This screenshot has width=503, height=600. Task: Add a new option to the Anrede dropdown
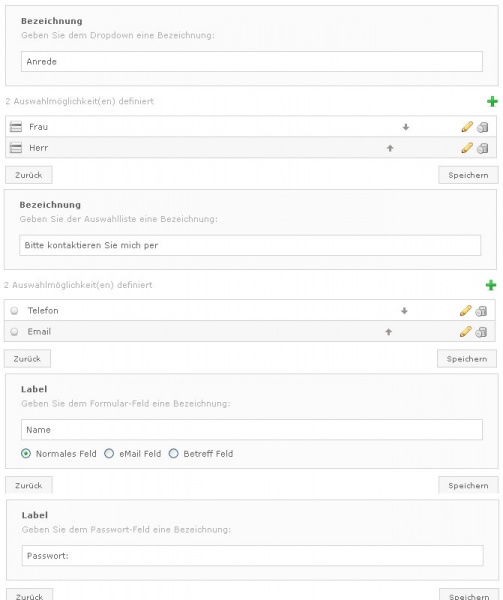(492, 101)
